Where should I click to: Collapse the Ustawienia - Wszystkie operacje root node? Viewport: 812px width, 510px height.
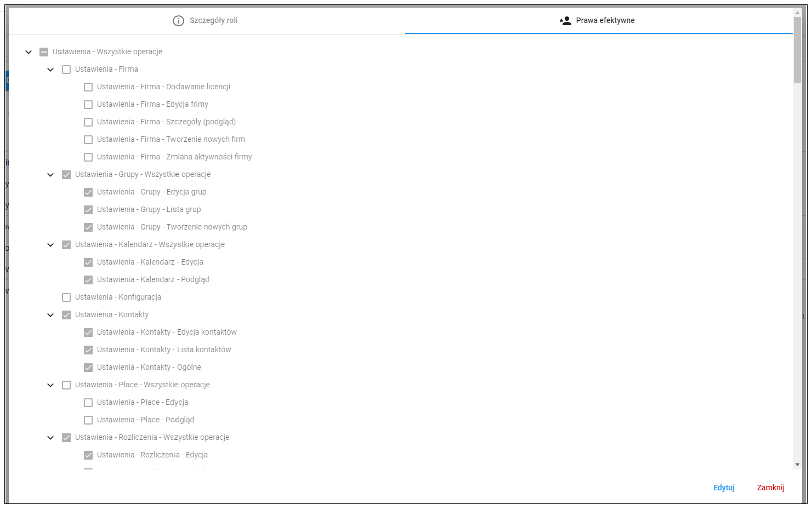[x=29, y=52]
